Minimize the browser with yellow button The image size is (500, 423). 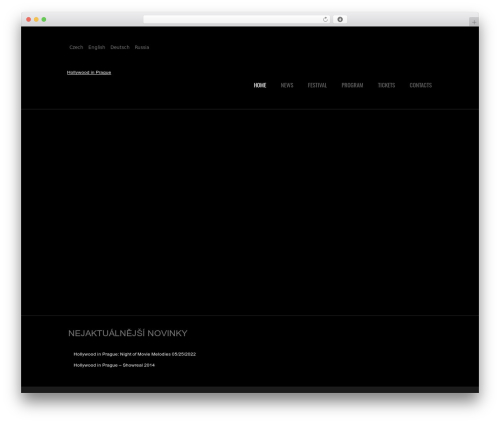(36, 19)
